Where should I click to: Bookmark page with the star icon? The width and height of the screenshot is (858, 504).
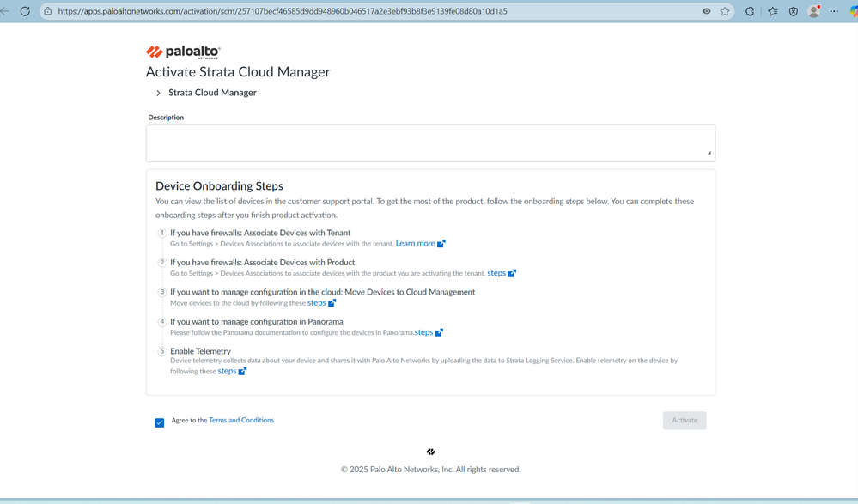(725, 11)
